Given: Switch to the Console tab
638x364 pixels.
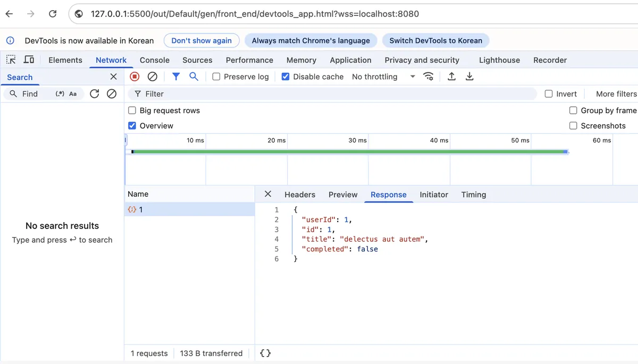Looking at the screenshot, I should pyautogui.click(x=155, y=60).
